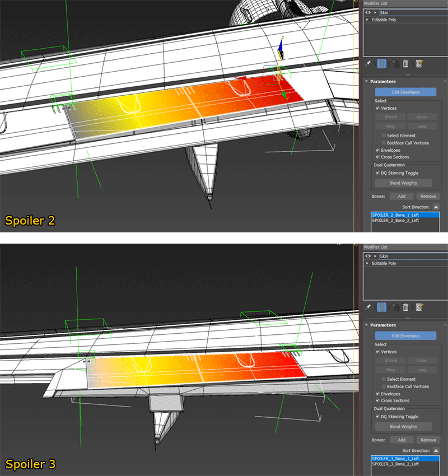The image size is (448, 476).
Task: Toggle Show End Result in the lower panel
Action: [381, 307]
